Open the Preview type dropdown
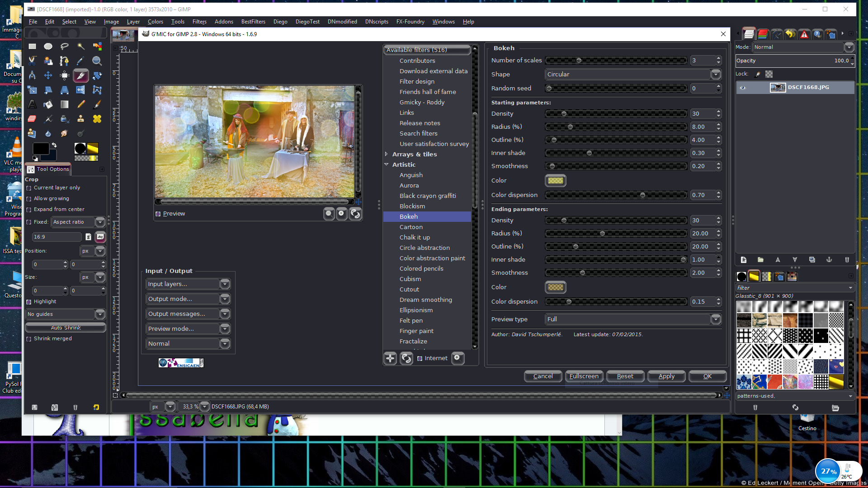 (633, 319)
